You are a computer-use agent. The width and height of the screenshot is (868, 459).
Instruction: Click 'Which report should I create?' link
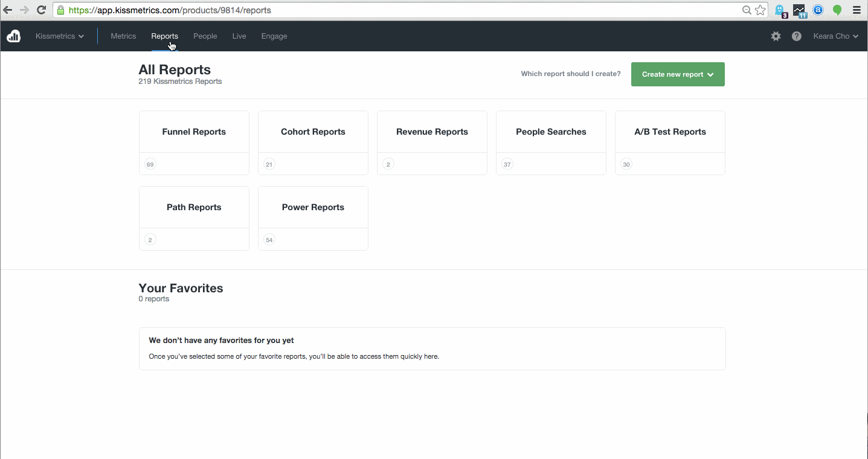coord(571,74)
